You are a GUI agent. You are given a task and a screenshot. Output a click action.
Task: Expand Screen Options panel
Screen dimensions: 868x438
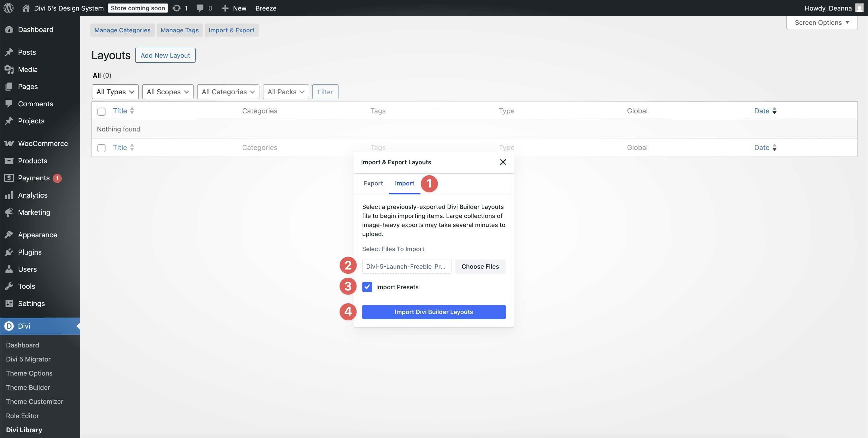[822, 23]
